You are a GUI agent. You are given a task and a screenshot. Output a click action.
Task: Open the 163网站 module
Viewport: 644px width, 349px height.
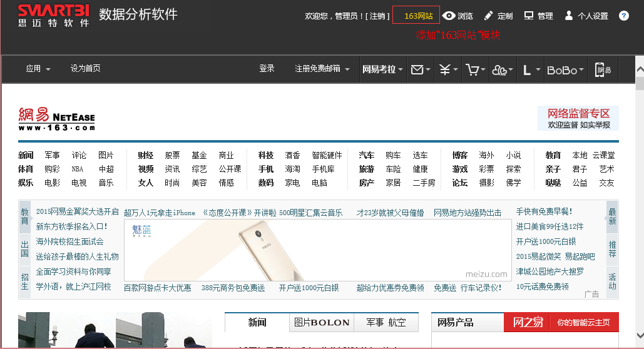416,15
